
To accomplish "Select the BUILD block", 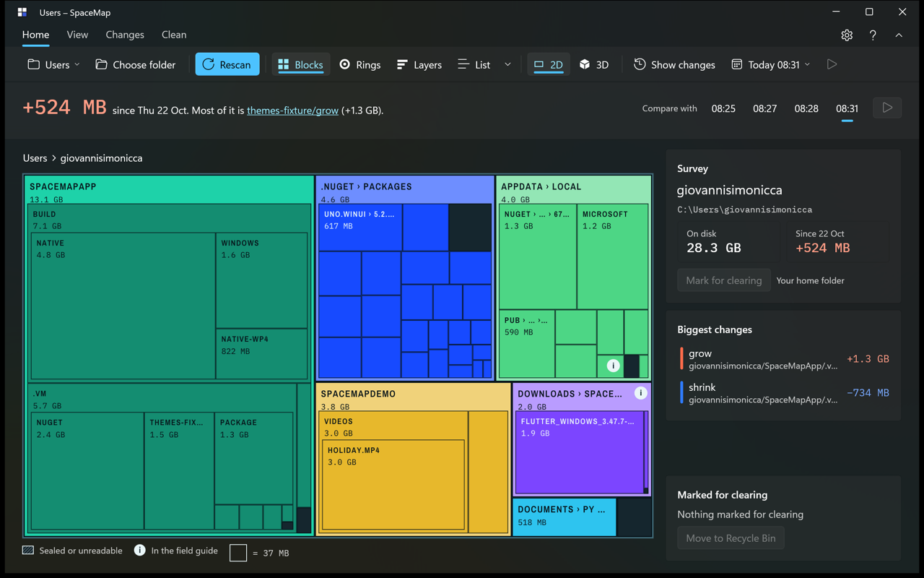I will tap(170, 220).
